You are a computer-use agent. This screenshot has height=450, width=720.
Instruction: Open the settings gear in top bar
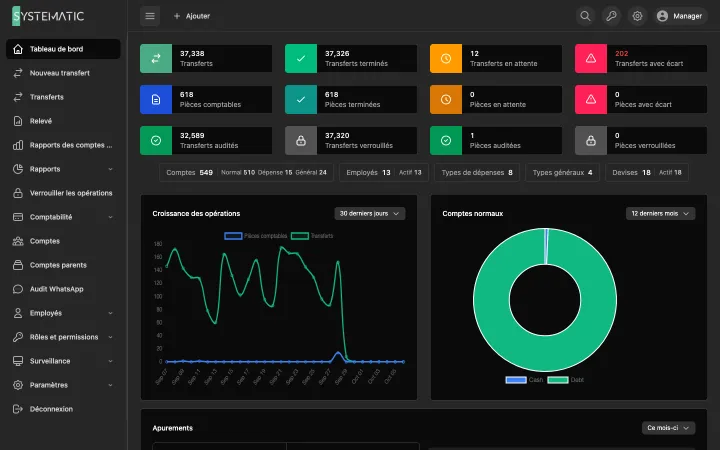[637, 16]
